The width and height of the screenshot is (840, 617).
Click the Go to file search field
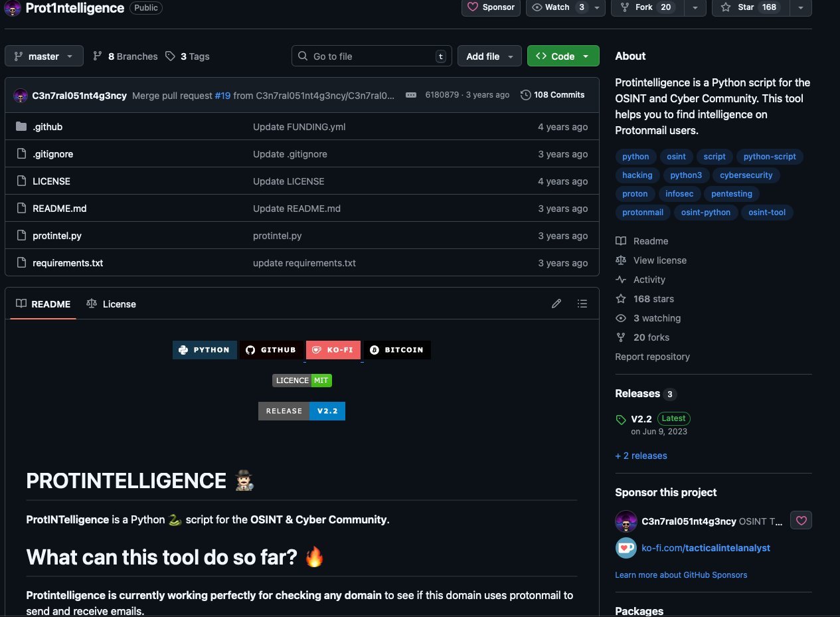371,56
